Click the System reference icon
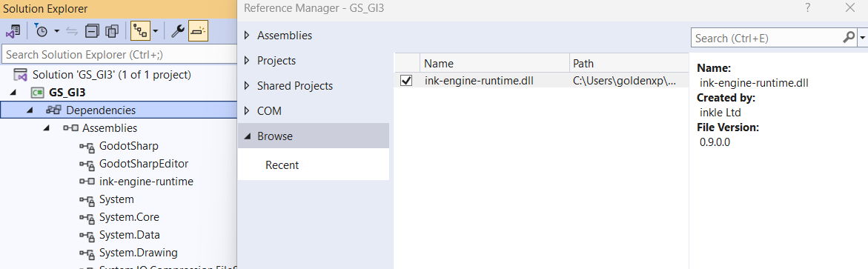The image size is (868, 269). 87,199
